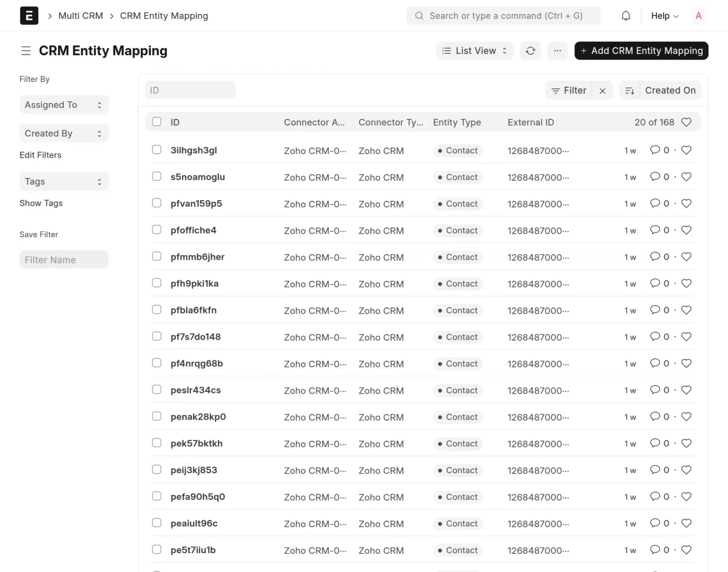Viewport: 728px width, 572px height.
Task: Like the pfvan159p5 row heart
Action: [686, 204]
